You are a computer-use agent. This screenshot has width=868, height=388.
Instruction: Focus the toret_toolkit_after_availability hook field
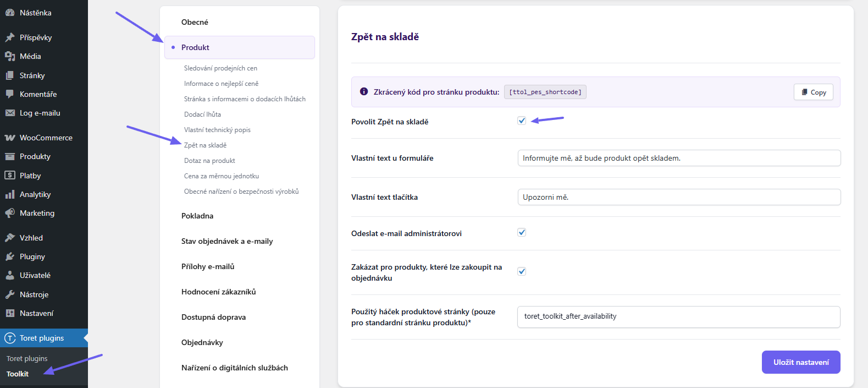(x=679, y=317)
